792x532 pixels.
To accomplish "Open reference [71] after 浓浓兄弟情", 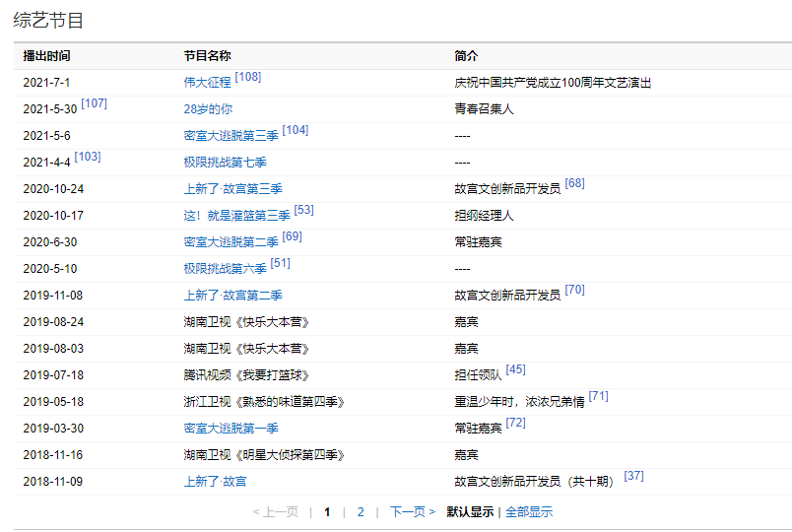I will coord(599,397).
